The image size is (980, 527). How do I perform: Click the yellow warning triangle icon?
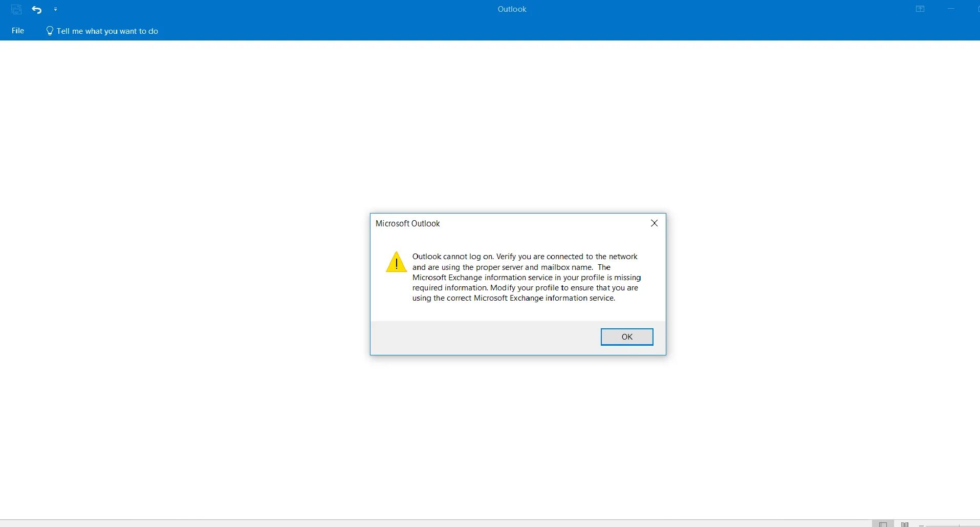click(396, 262)
